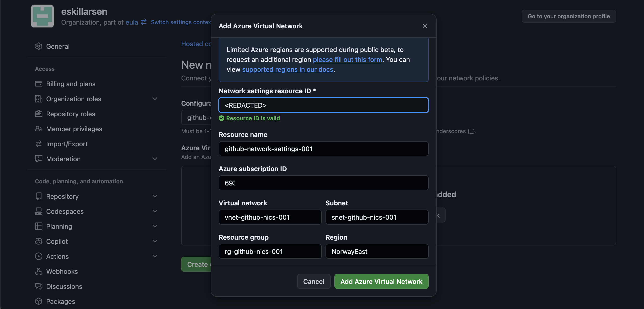Click the Discussions chat icon

38,286
